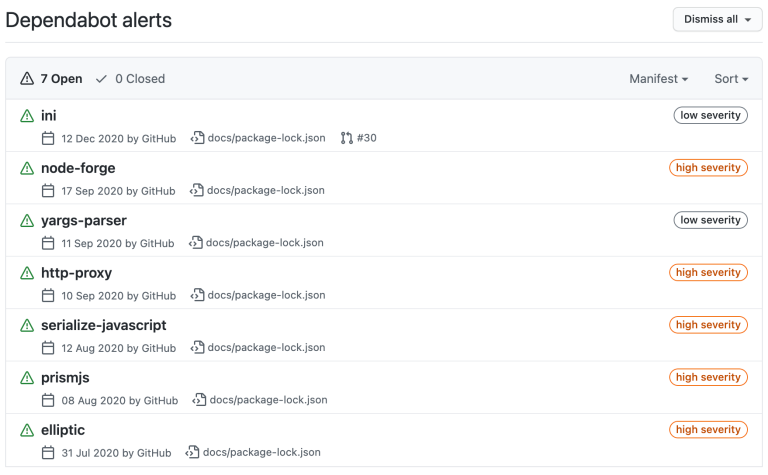Image resolution: width=768 pixels, height=475 pixels.
Task: Click docs/package-lock.json in the ini row
Action: tap(266, 138)
